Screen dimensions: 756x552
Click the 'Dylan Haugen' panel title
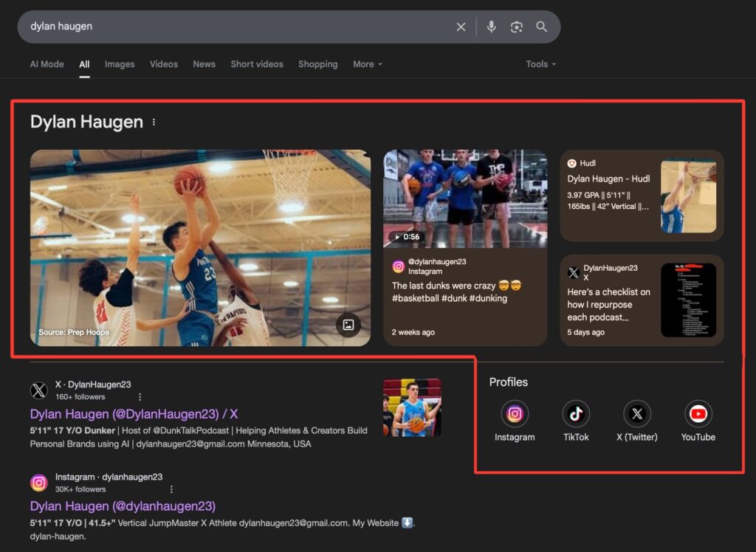pyautogui.click(x=87, y=122)
